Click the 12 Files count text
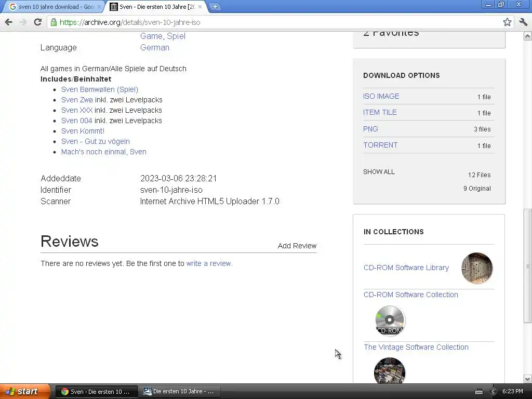Screen dimensions: 532x399 click(479, 175)
